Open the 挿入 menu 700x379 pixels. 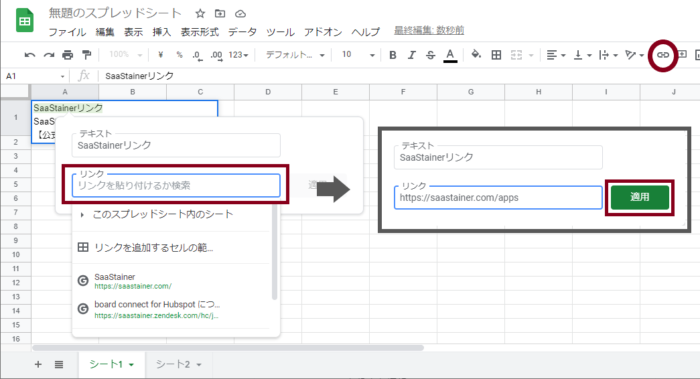point(162,32)
